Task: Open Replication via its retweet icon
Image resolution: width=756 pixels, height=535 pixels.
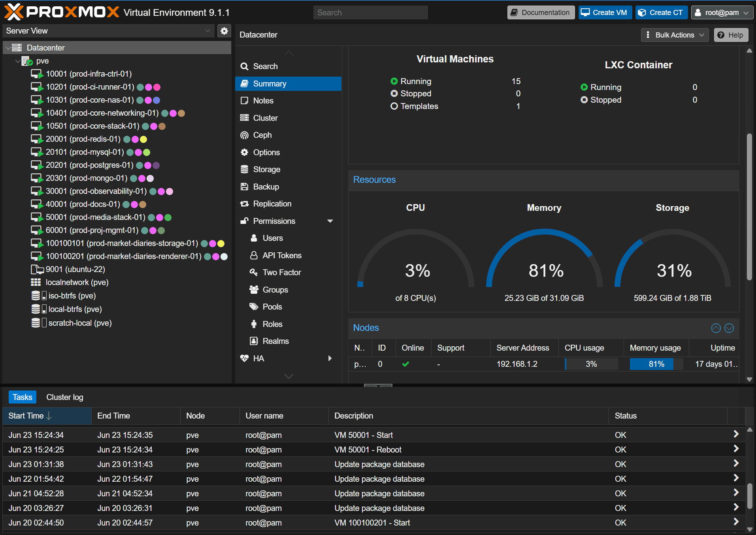Action: 245,204
